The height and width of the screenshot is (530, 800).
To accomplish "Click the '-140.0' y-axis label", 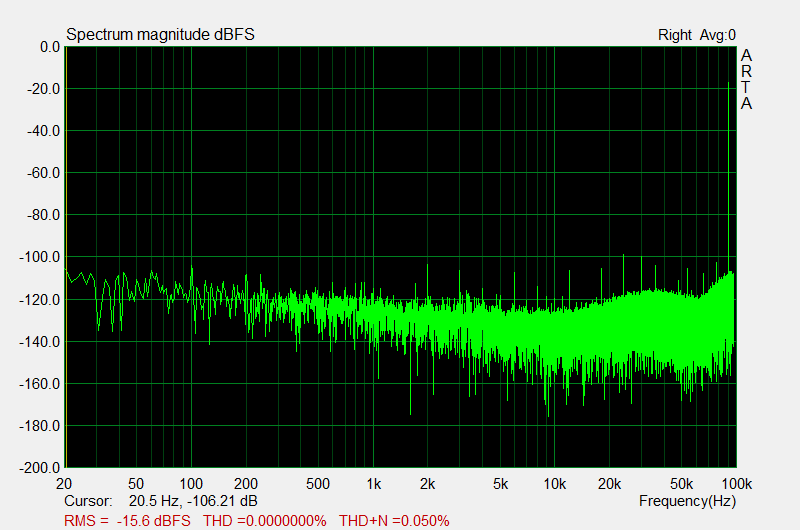I will click(40, 341).
